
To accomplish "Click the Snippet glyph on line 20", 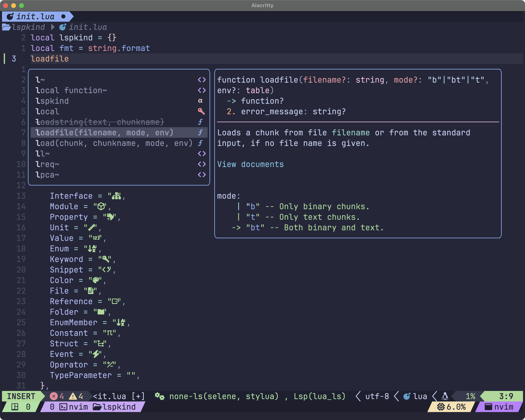I will pos(106,269).
